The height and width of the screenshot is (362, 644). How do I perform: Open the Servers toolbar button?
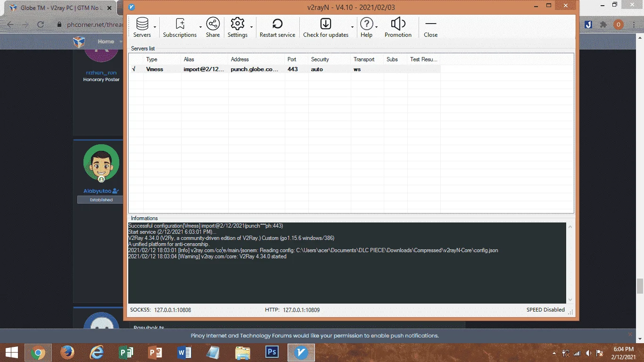(x=142, y=27)
